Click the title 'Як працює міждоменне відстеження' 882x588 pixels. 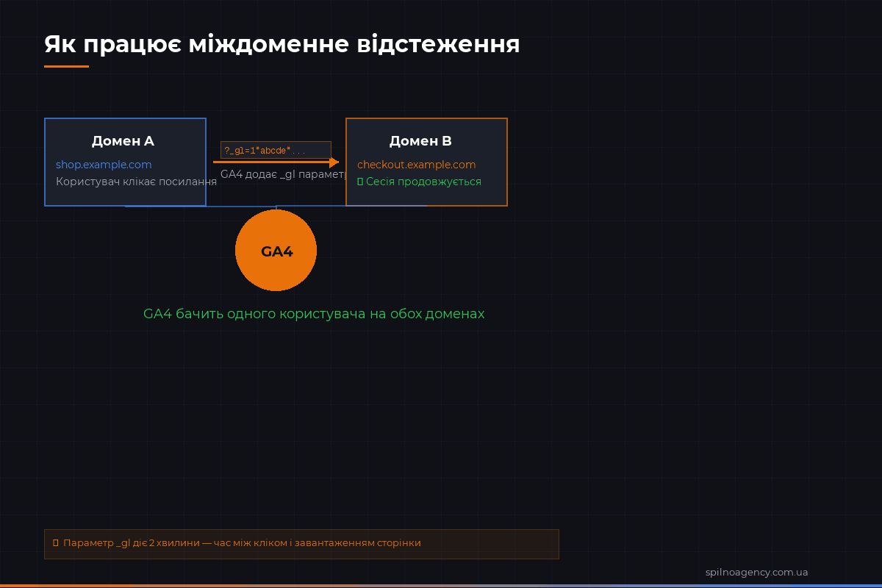point(282,44)
